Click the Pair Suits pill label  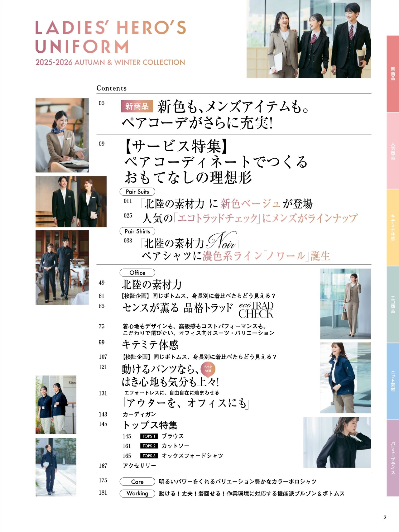[x=137, y=192]
